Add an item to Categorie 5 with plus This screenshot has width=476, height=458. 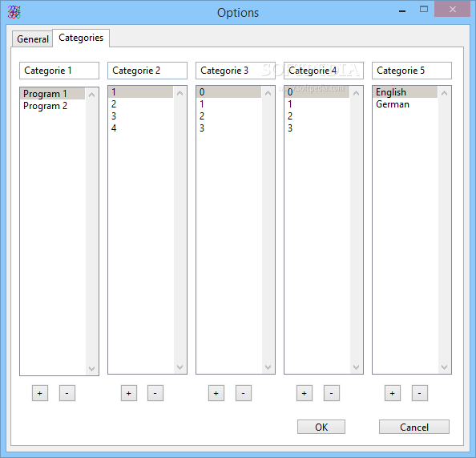[393, 393]
